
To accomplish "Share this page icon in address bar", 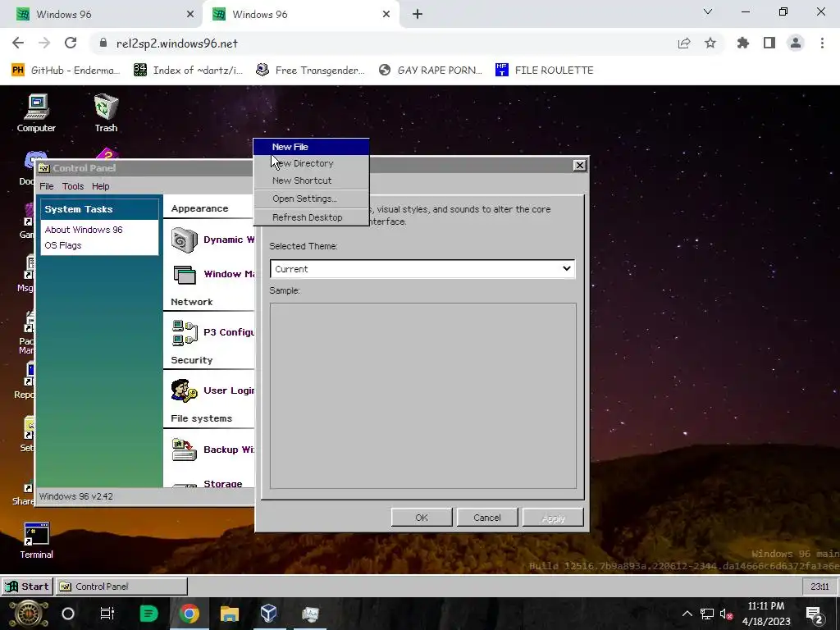I will tap(684, 43).
